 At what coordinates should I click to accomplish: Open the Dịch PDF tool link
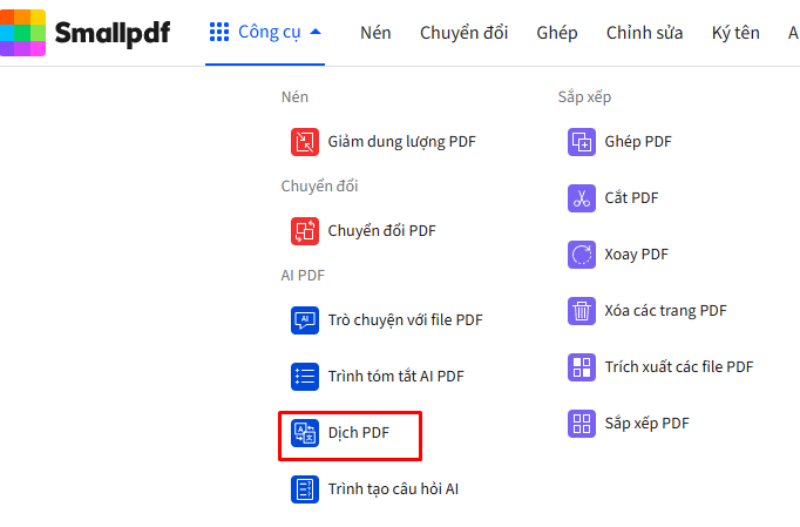click(x=359, y=433)
